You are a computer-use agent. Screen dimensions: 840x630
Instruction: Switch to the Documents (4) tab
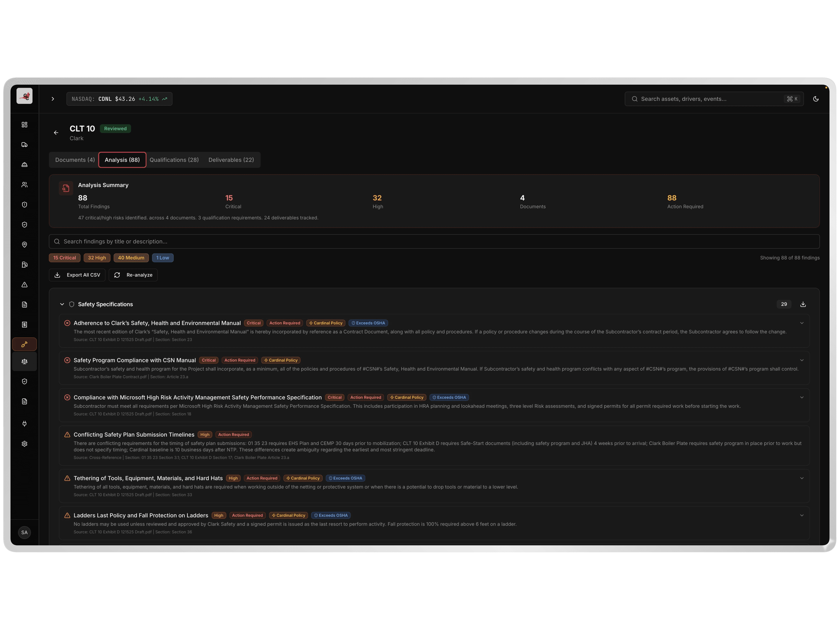75,160
